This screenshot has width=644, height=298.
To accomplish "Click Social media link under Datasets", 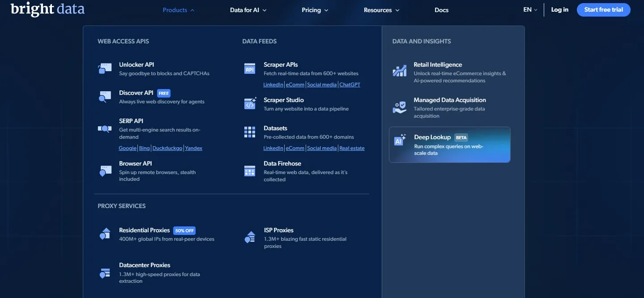I will (322, 148).
